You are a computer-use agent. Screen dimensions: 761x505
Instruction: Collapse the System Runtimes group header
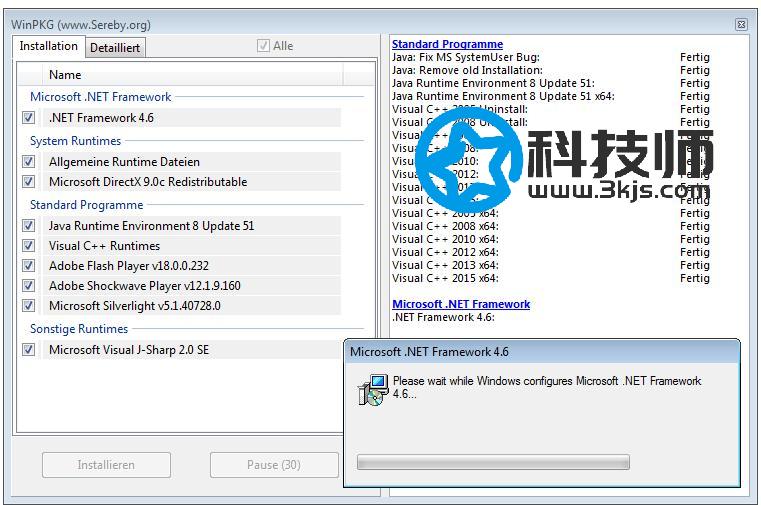click(x=75, y=141)
